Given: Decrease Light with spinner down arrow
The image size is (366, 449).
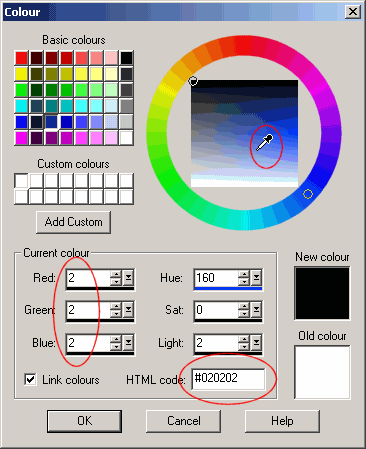Looking at the screenshot, I should (x=244, y=346).
